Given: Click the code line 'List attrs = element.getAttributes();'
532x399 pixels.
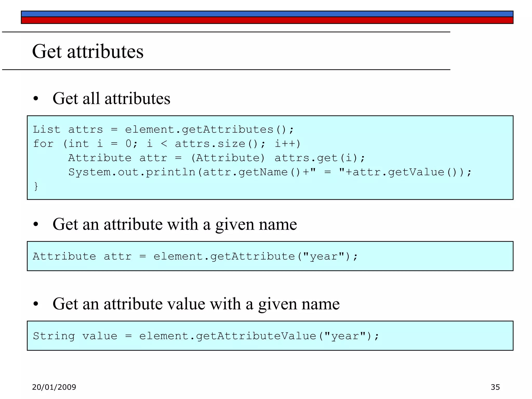Looking at the screenshot, I should 163,129.
